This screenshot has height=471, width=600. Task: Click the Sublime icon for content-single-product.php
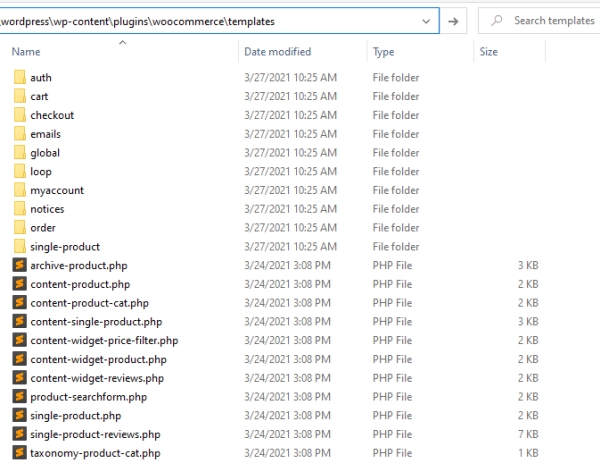coord(20,321)
